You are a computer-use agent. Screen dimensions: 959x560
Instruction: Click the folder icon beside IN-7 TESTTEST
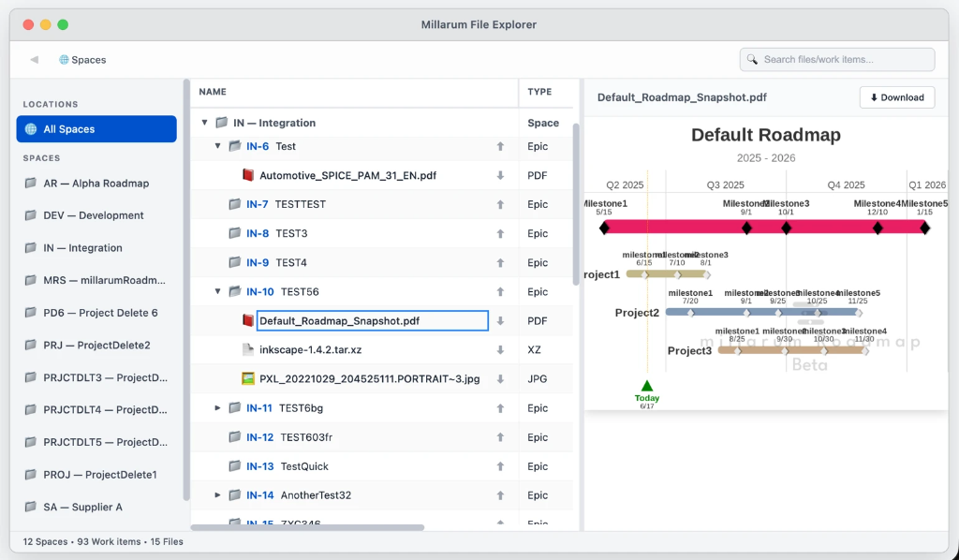tap(234, 203)
